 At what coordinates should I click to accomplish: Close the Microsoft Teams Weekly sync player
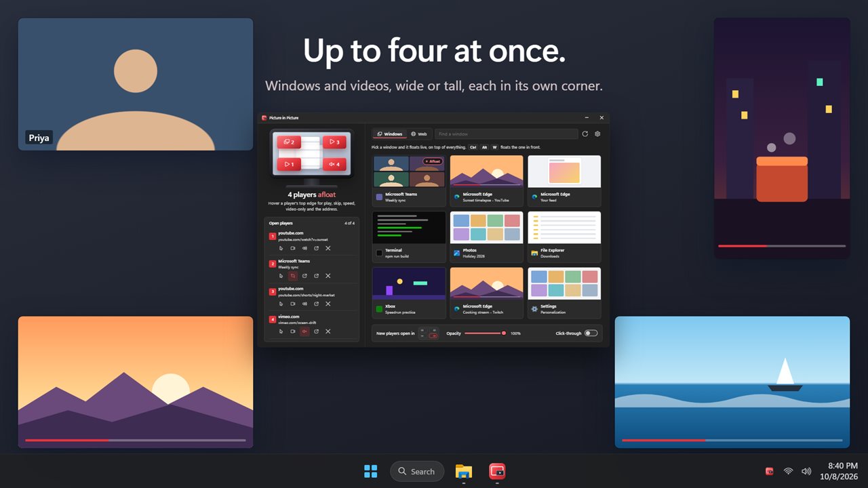click(x=328, y=276)
